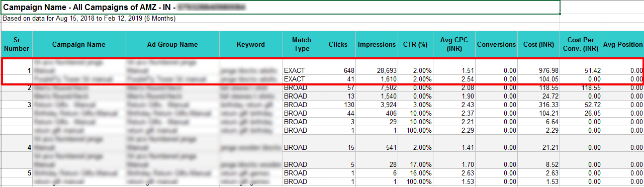Image resolution: width=644 pixels, height=187 pixels.
Task: Select 118.55 in the Cost (INR) column
Action: [x=548, y=88]
